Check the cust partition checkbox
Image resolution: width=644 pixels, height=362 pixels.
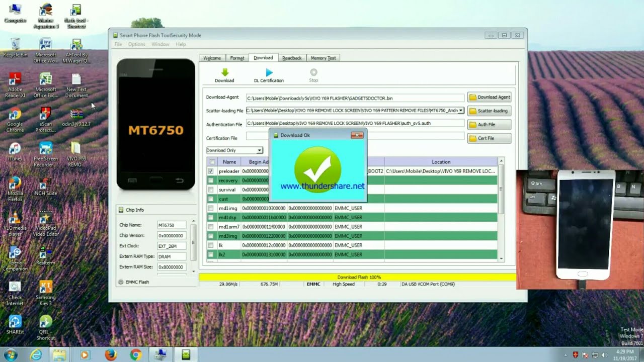click(x=211, y=199)
